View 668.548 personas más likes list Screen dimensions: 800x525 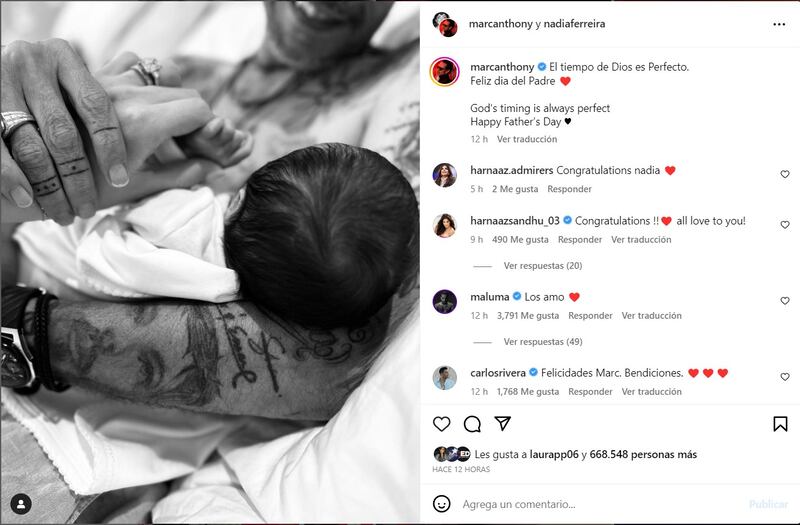click(x=643, y=455)
